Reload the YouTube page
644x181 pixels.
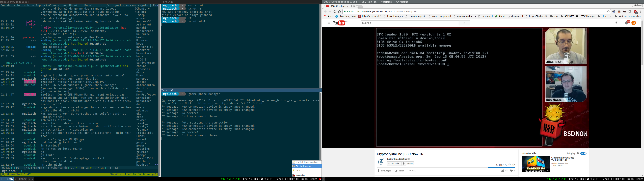(x=335, y=12)
